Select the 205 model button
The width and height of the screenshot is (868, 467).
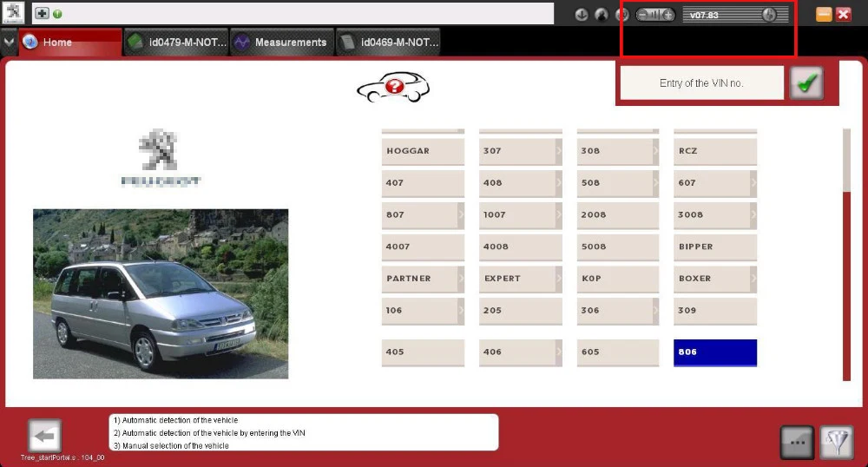520,312
